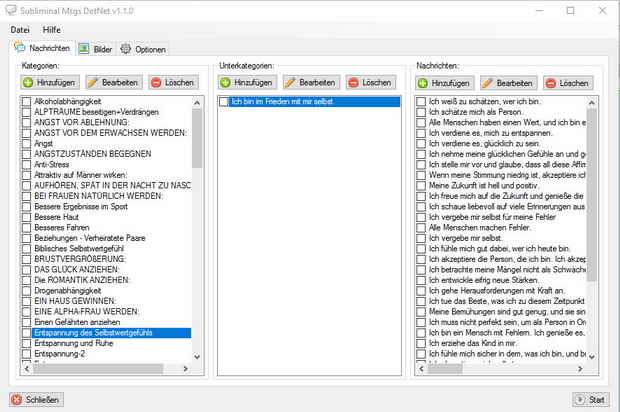
Task: Select the category 'Entspannung-2'
Action: (59, 354)
